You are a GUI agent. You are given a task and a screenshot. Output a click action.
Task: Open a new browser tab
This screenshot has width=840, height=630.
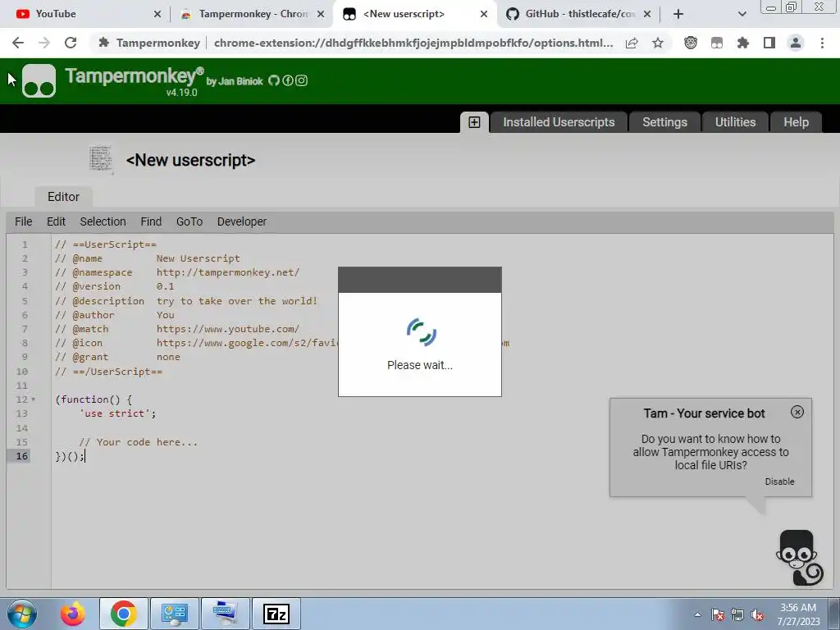(678, 14)
